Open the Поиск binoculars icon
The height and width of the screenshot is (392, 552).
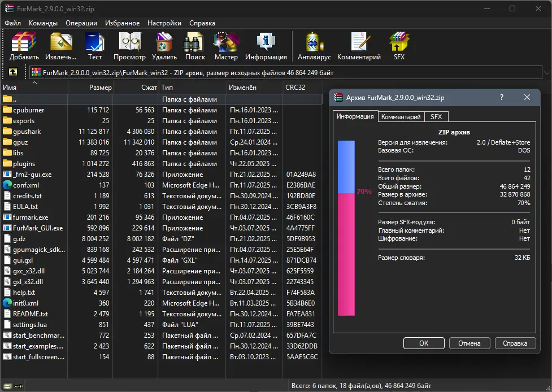193,42
